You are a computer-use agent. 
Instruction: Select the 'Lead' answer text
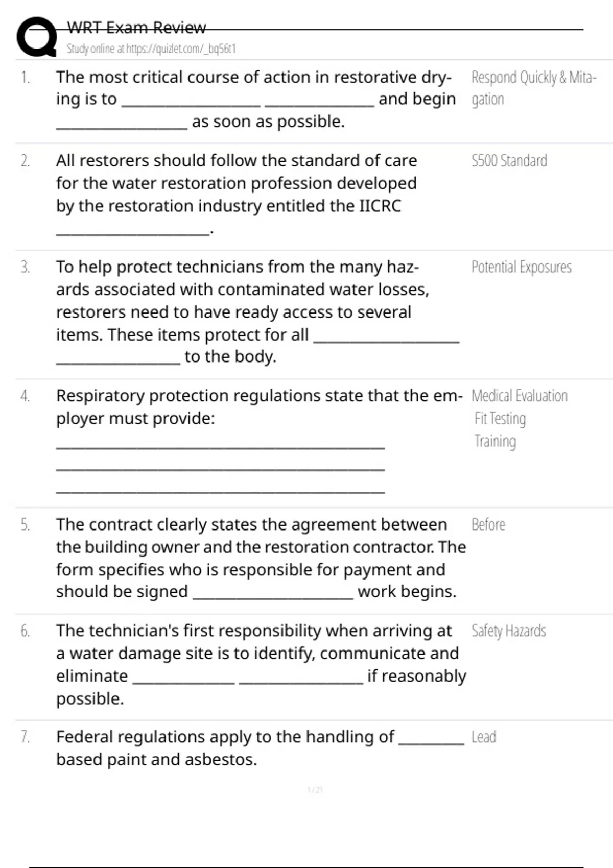click(483, 737)
